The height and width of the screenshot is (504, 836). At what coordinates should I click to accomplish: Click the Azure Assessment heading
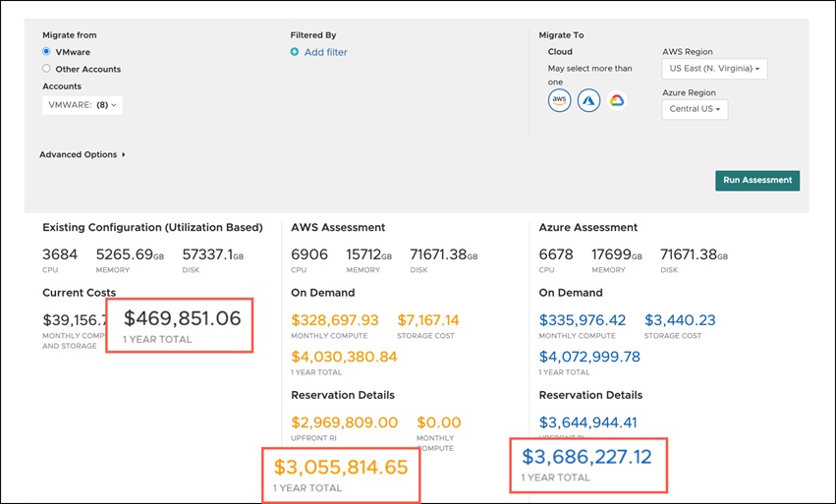(588, 227)
